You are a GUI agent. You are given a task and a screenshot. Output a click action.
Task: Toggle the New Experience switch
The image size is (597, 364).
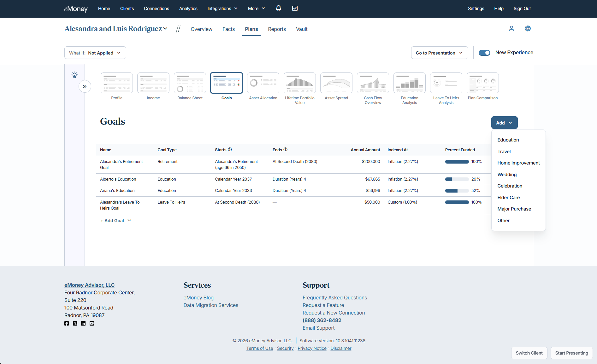[x=484, y=53]
